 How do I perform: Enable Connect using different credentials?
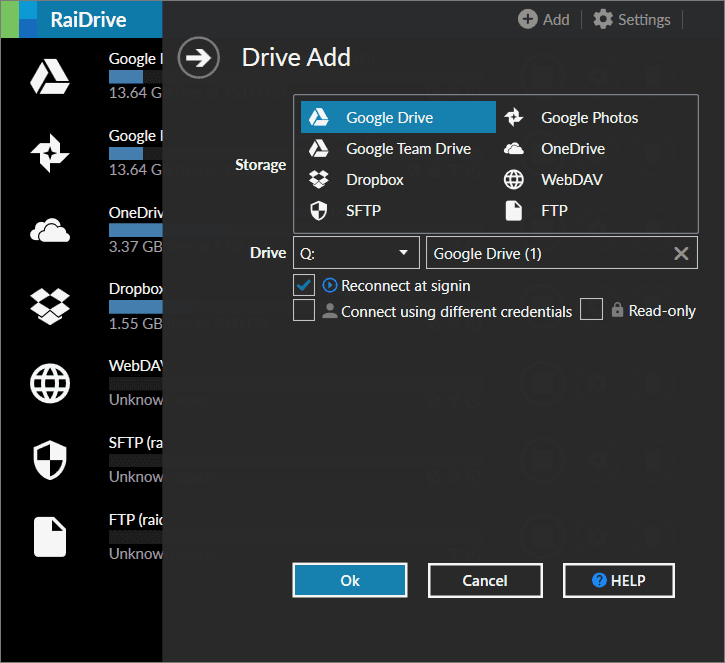(304, 311)
